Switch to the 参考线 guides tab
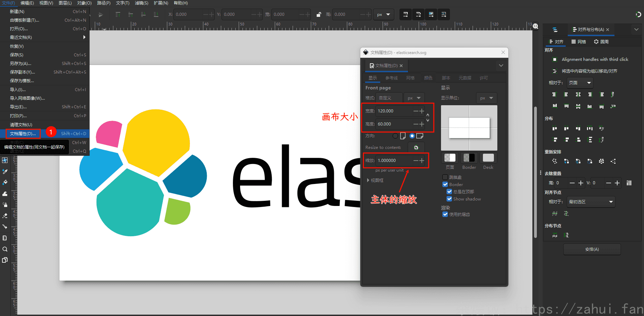The image size is (644, 316). tap(391, 78)
